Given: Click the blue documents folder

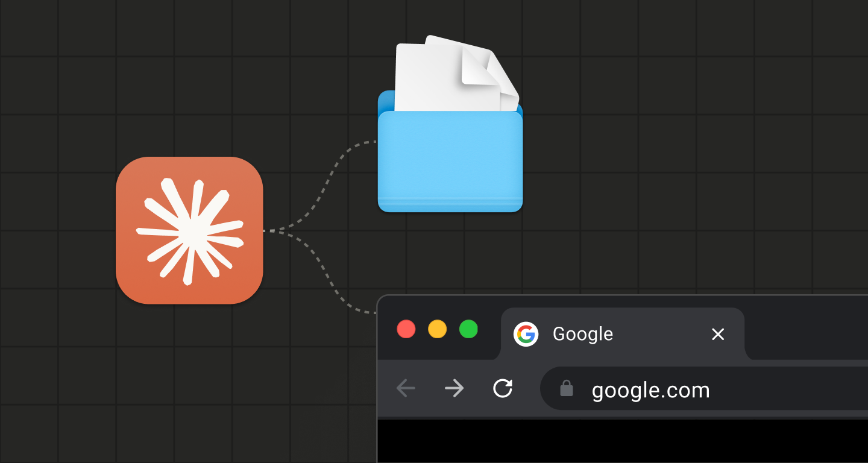Looking at the screenshot, I should point(450,163).
